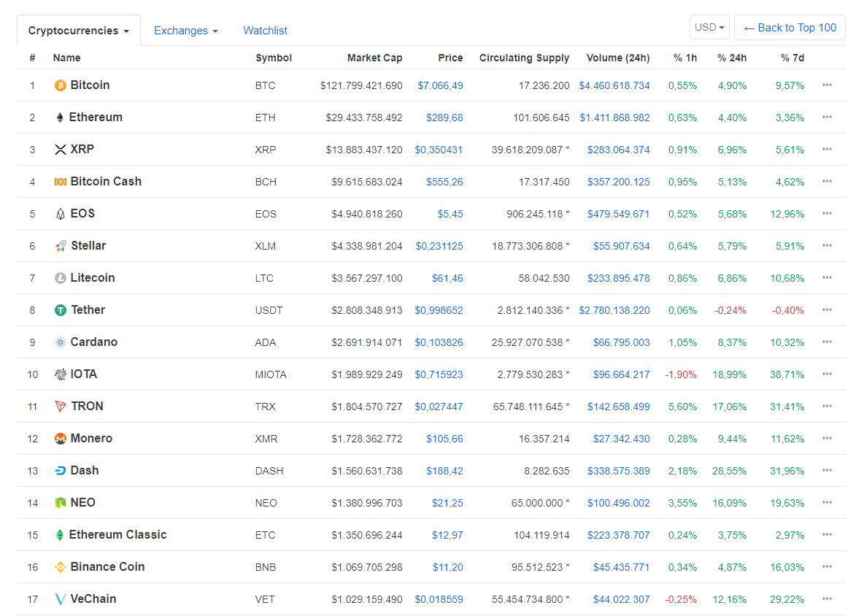Image resolution: width=864 pixels, height=616 pixels.
Task: Open the more options menu for Tether row
Action: (827, 309)
